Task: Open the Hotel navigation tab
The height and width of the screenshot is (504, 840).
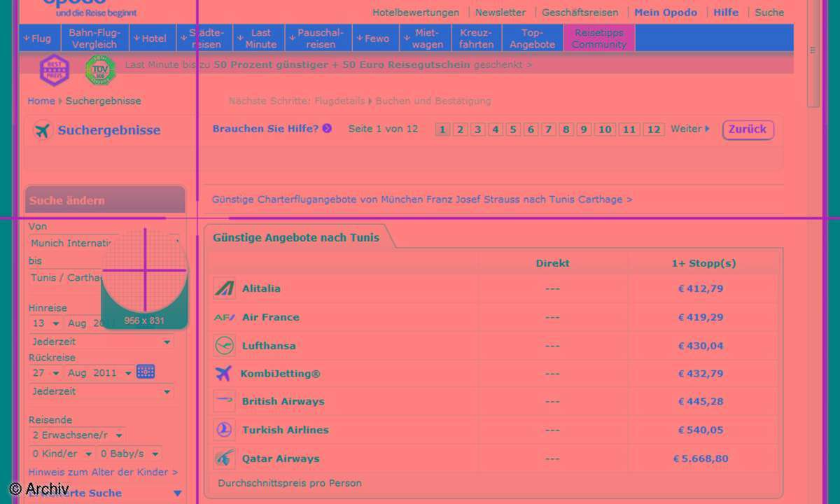Action: coord(152,38)
